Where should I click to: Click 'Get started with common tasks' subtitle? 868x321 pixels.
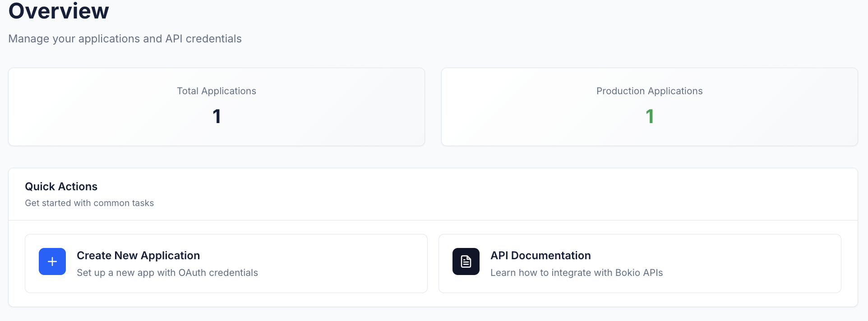89,203
